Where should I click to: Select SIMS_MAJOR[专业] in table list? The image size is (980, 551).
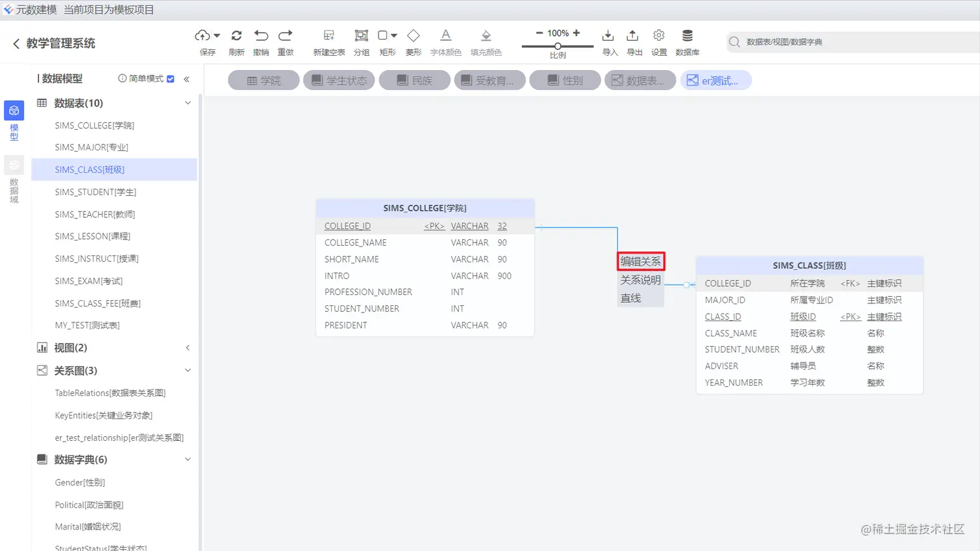pos(91,148)
